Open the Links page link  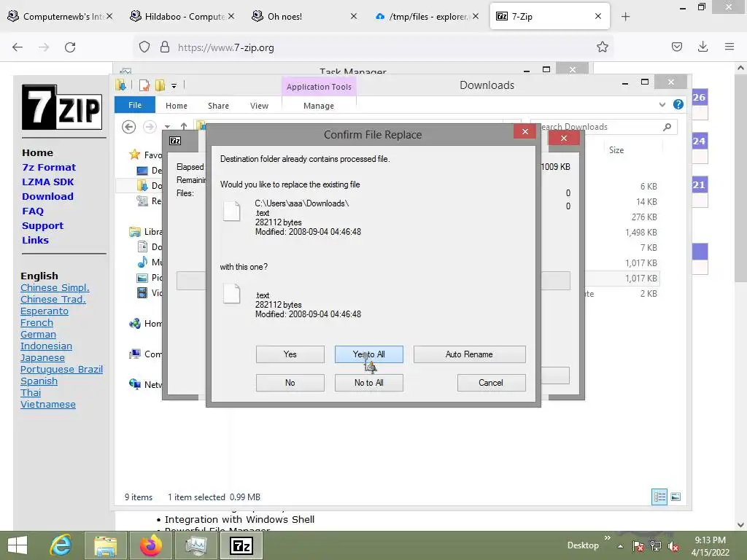pyautogui.click(x=35, y=240)
